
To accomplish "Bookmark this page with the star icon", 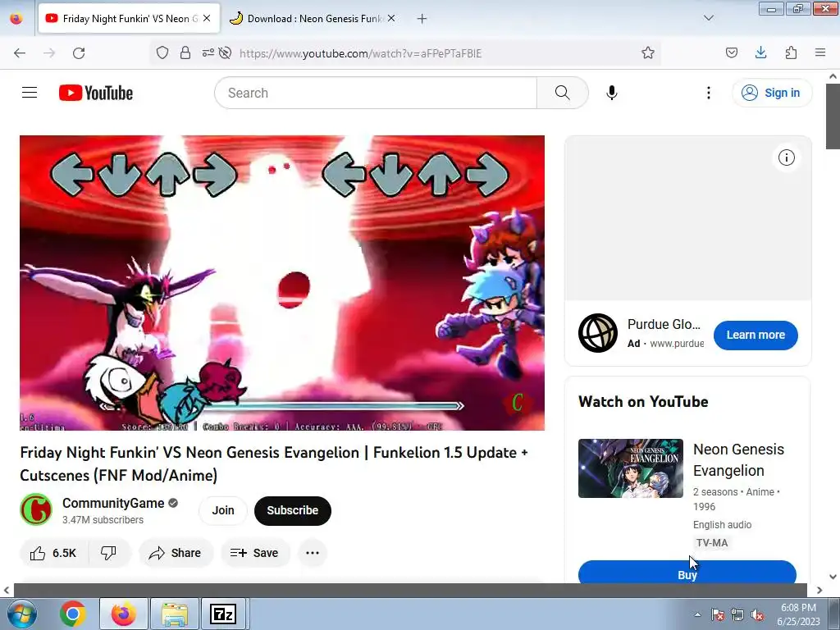I will 648,52.
